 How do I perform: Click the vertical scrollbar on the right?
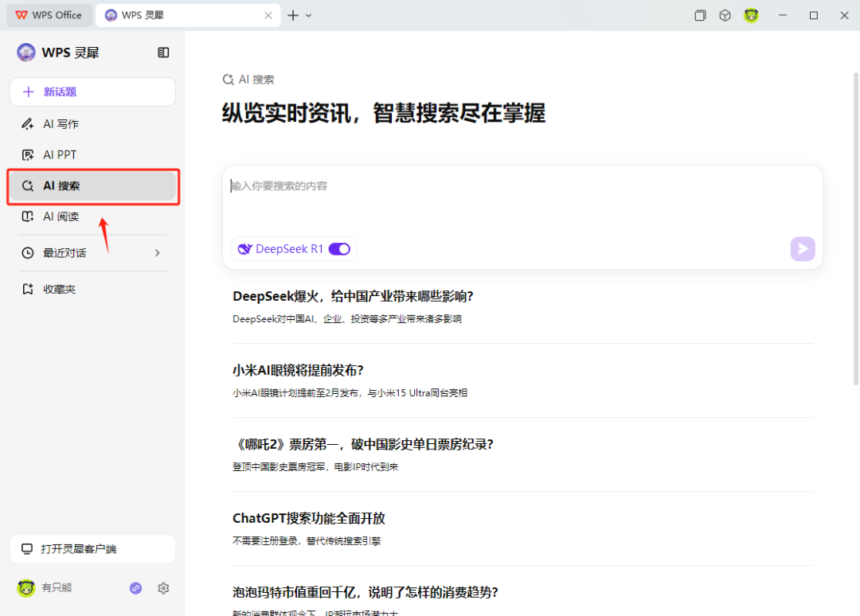[x=855, y=229]
